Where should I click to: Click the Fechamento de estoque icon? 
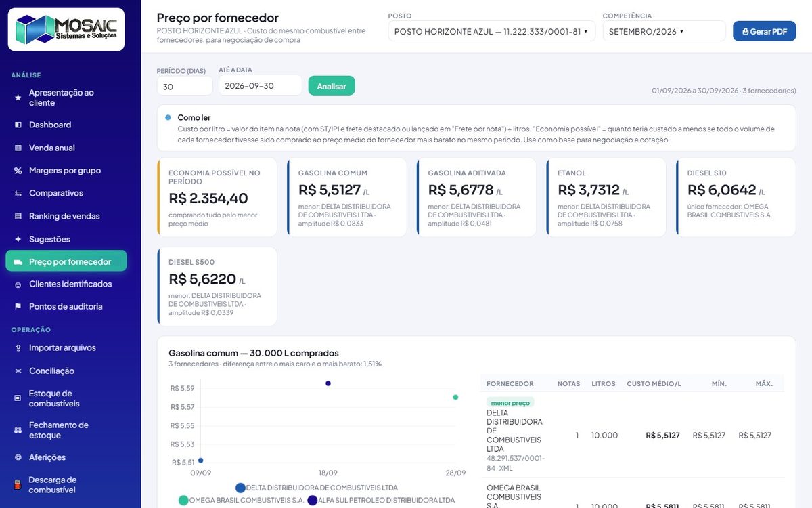(18, 430)
